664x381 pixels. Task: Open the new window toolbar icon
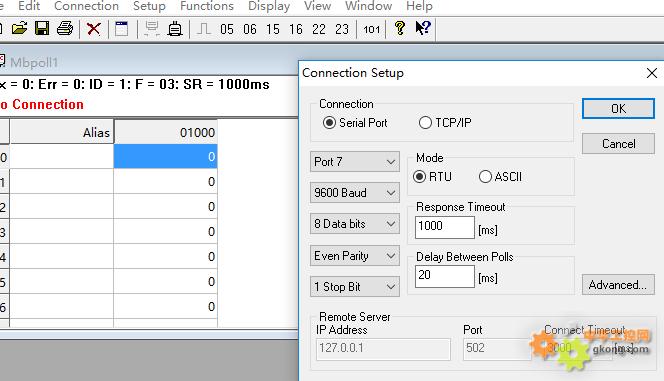(x=122, y=29)
